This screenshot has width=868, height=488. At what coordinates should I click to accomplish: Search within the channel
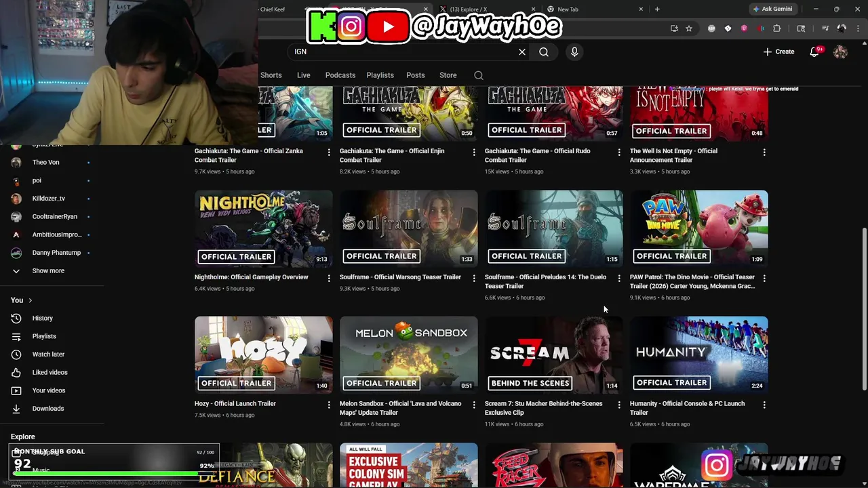click(x=479, y=75)
